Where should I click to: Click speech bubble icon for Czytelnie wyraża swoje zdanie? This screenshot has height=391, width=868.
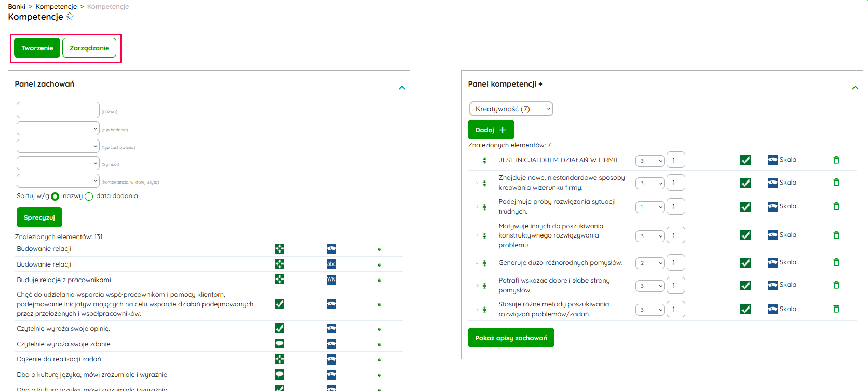click(279, 344)
